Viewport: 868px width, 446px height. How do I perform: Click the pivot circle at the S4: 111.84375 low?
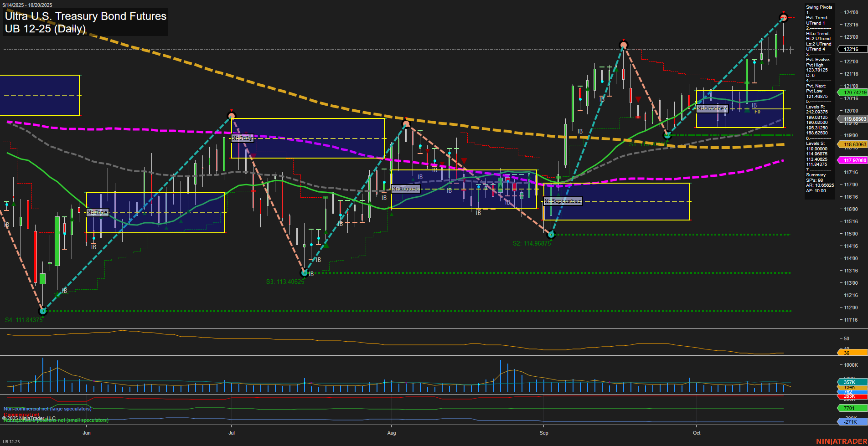pyautogui.click(x=42, y=311)
